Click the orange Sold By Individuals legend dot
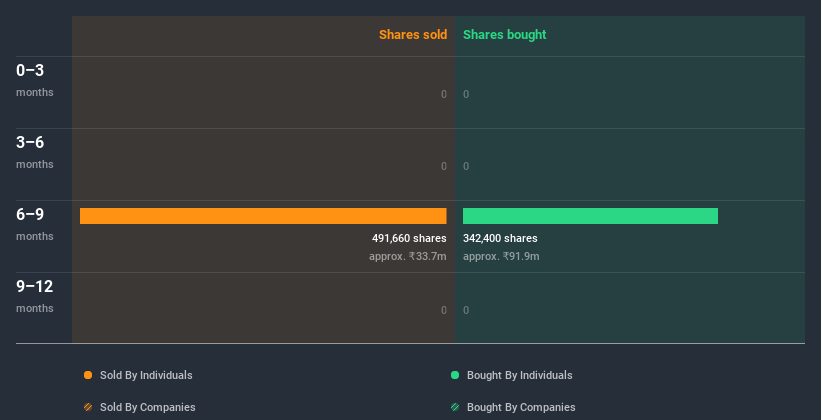 click(x=88, y=375)
